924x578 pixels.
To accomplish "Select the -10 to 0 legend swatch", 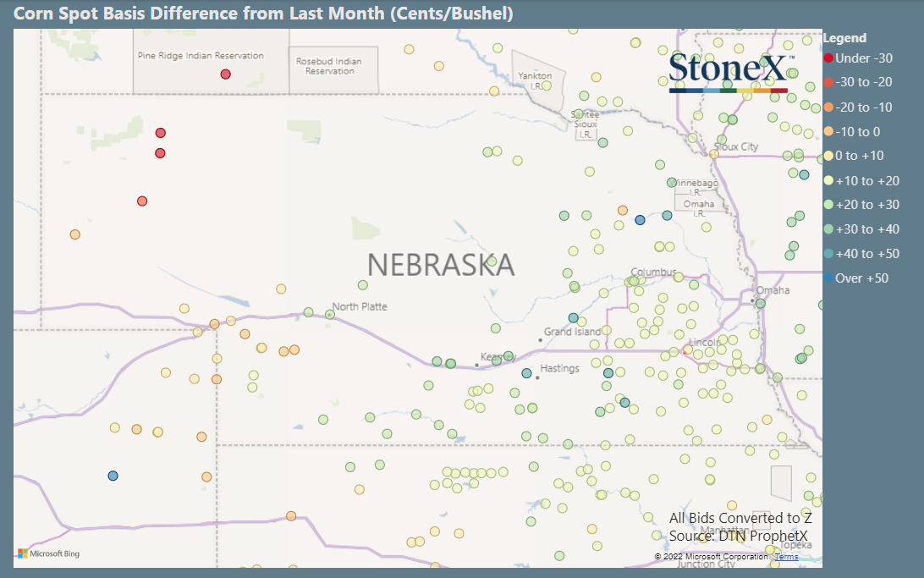I will (828, 131).
